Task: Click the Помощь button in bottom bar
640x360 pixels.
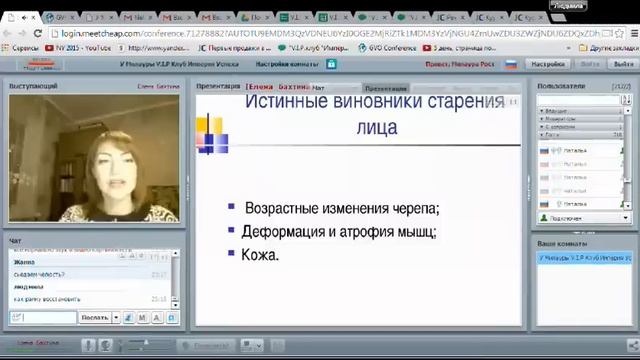Action: [207, 346]
